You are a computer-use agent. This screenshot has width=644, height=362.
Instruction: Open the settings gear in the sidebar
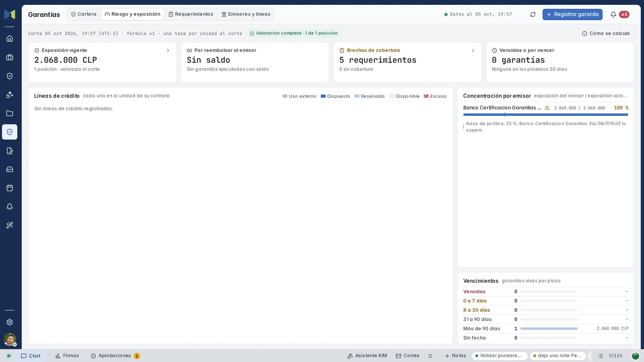tap(10, 322)
